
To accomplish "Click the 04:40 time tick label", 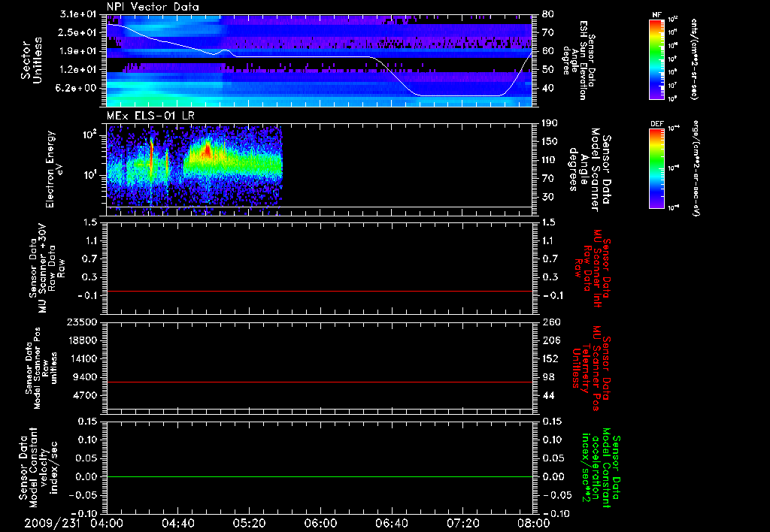I will pos(177,524).
